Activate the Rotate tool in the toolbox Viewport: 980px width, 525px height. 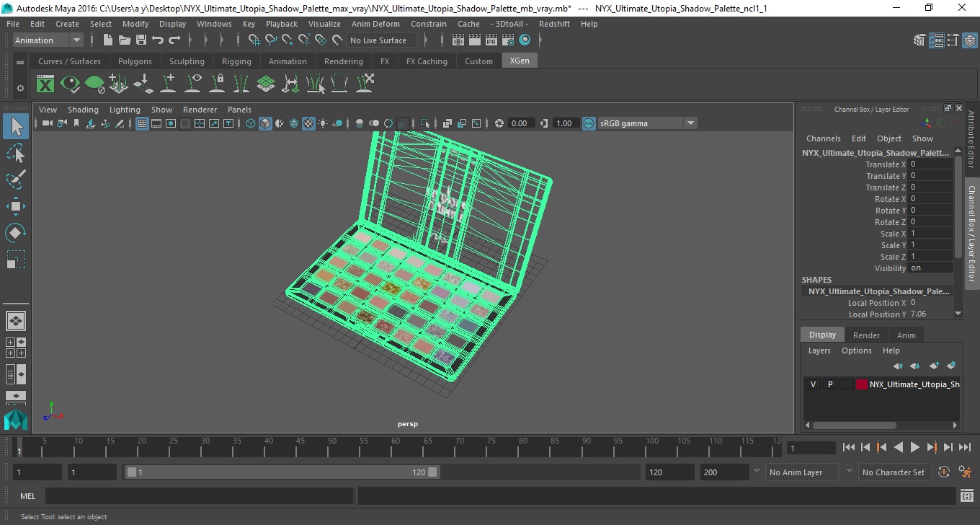[16, 233]
